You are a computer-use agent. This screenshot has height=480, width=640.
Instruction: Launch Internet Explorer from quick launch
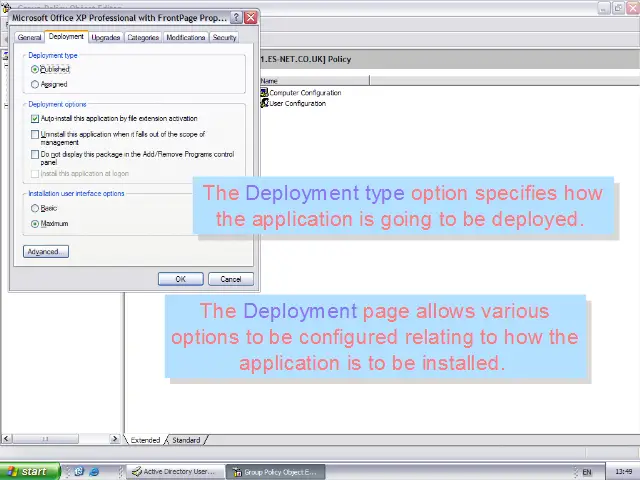coord(94,471)
